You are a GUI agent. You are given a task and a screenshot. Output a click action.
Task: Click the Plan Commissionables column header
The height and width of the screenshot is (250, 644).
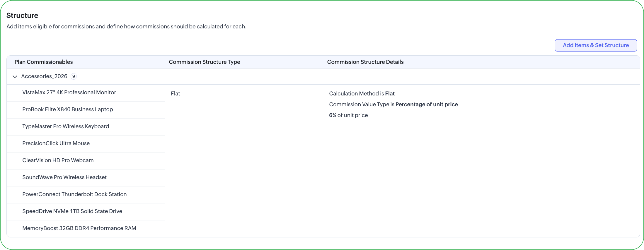[44, 62]
